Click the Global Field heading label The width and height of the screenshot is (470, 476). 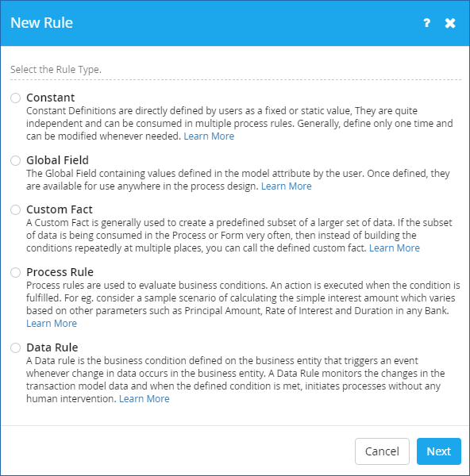(x=57, y=160)
